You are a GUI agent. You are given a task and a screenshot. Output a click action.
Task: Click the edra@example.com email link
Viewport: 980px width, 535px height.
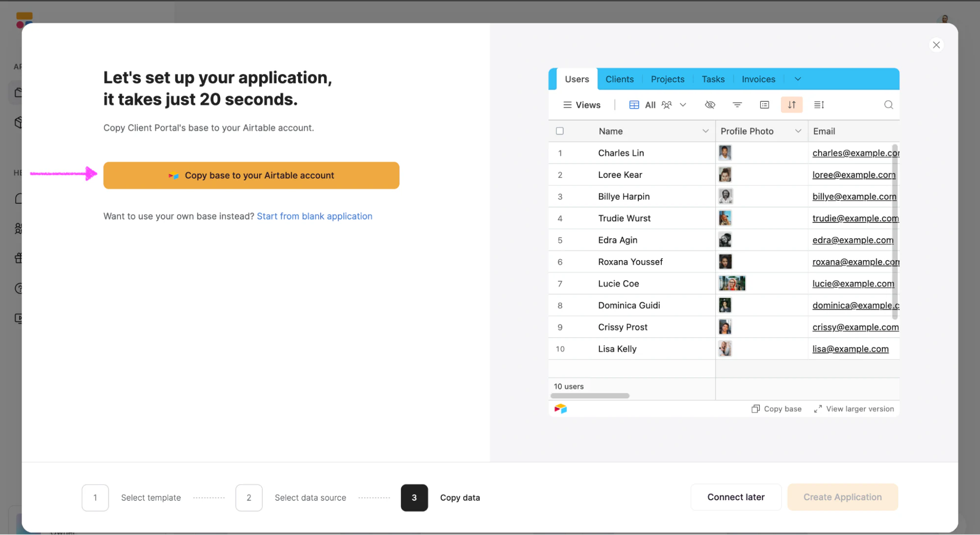853,240
